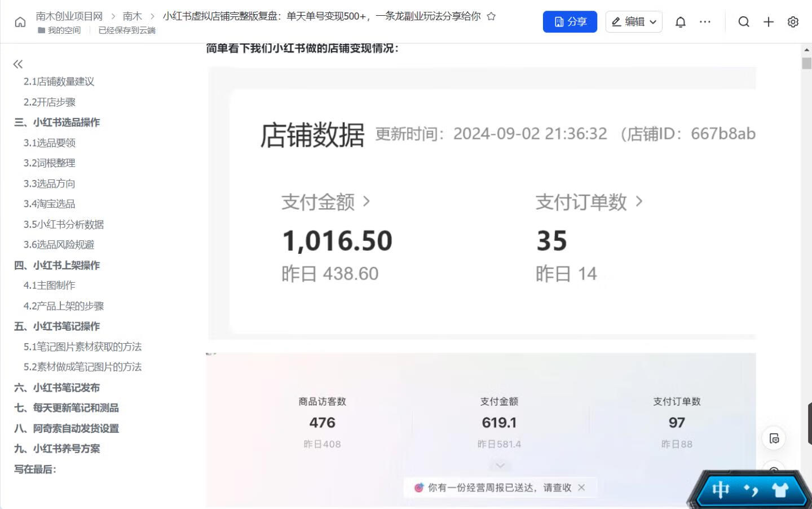This screenshot has width=812, height=509.
Task: Toggle the favorite star next to the document title
Action: (x=491, y=16)
